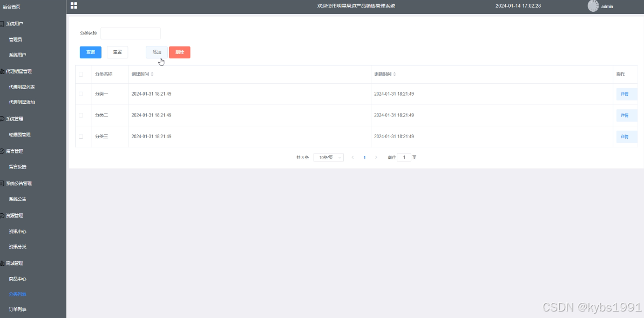Screen dimensions: 644x318
Task: Click the red 删除 button
Action: [x=179, y=52]
